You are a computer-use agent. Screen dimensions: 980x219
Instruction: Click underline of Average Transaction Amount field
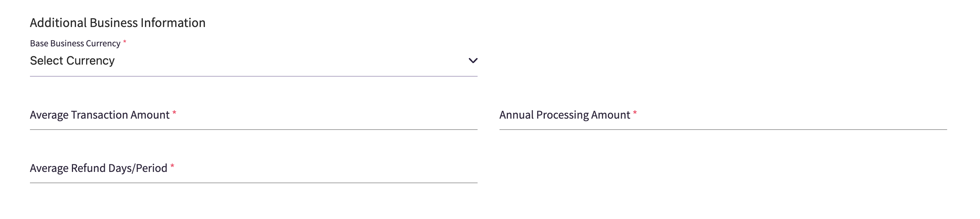[253, 129]
